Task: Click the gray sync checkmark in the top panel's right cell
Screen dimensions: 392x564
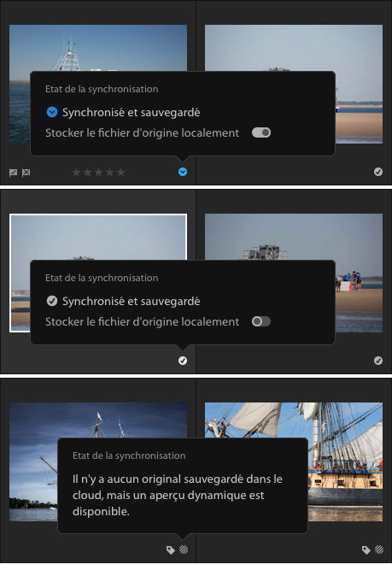Action: 378,172
